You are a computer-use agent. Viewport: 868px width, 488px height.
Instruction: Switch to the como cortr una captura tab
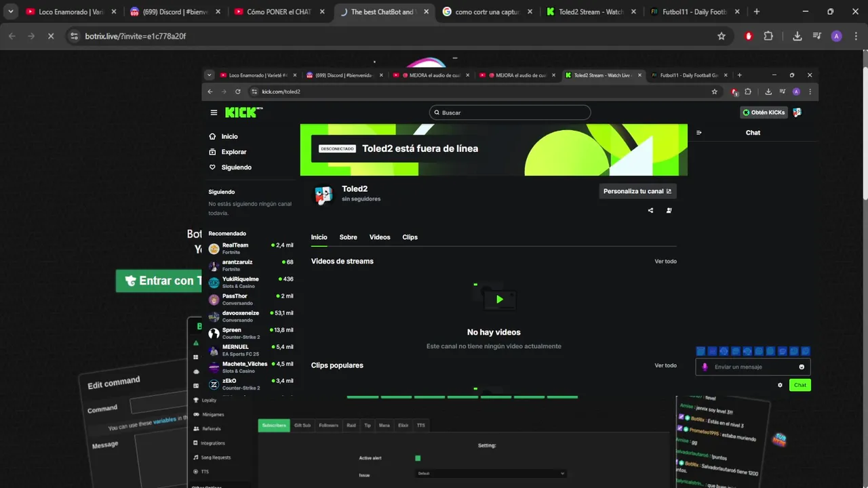coord(487,12)
